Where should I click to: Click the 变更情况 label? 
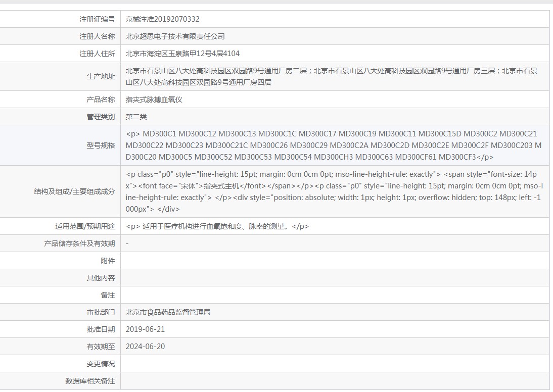point(101,364)
